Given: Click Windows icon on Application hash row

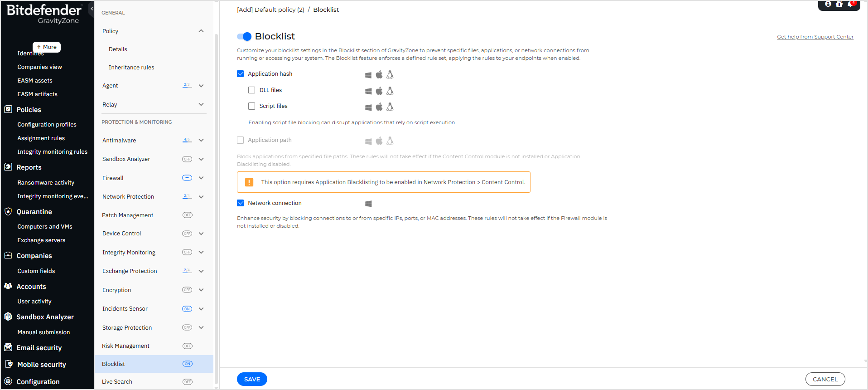Looking at the screenshot, I should tap(368, 75).
